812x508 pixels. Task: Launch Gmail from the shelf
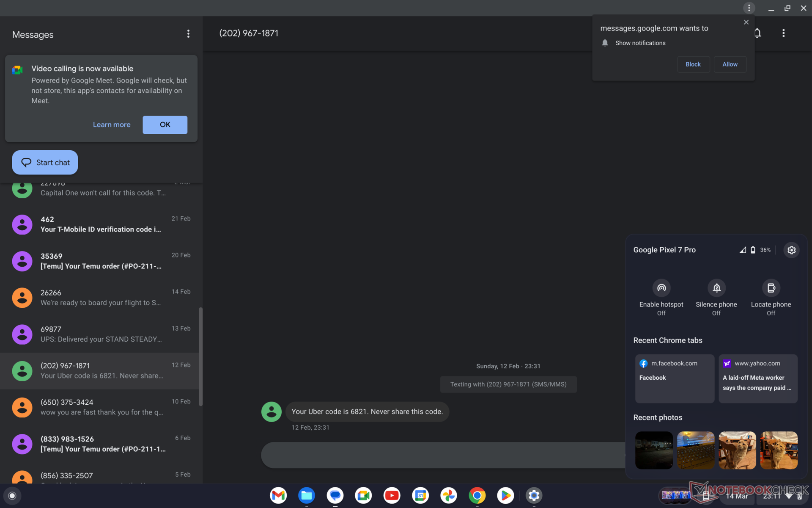pyautogui.click(x=278, y=495)
